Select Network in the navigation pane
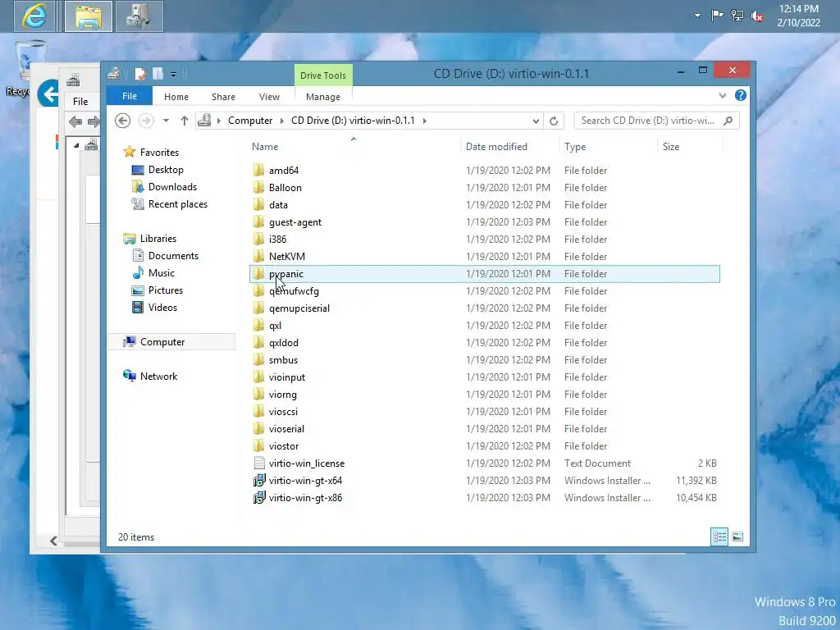This screenshot has width=840, height=630. [158, 376]
